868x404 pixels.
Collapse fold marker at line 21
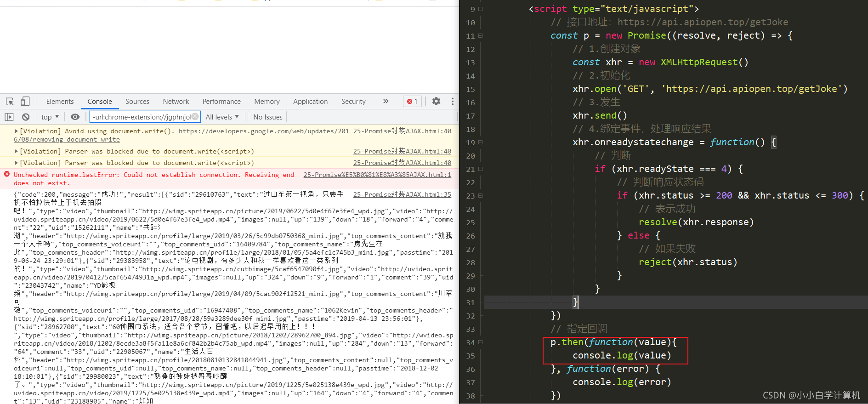481,169
